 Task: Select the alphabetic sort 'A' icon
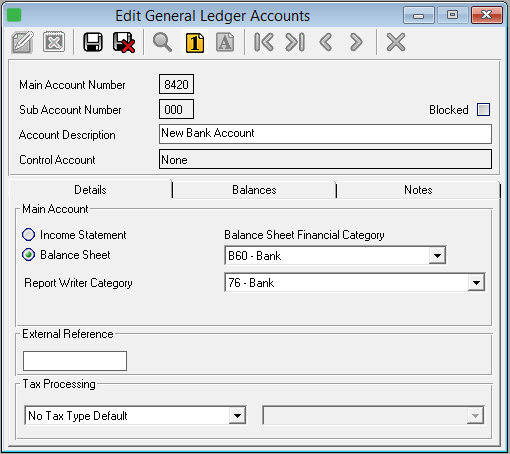tap(225, 42)
